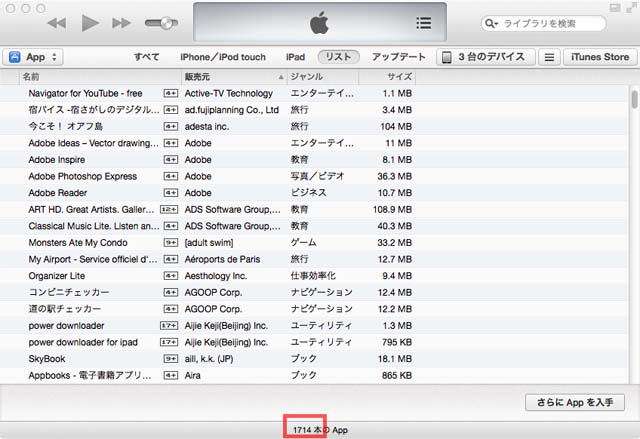Open the view options menu icon

click(549, 57)
